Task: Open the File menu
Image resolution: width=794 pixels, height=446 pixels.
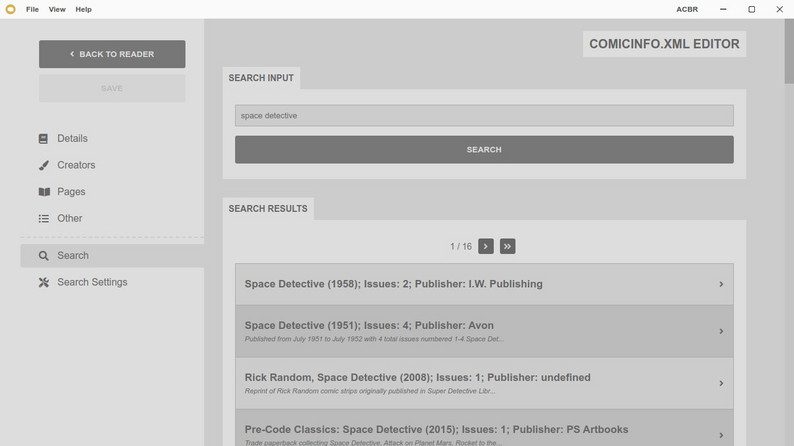Action: [32, 9]
